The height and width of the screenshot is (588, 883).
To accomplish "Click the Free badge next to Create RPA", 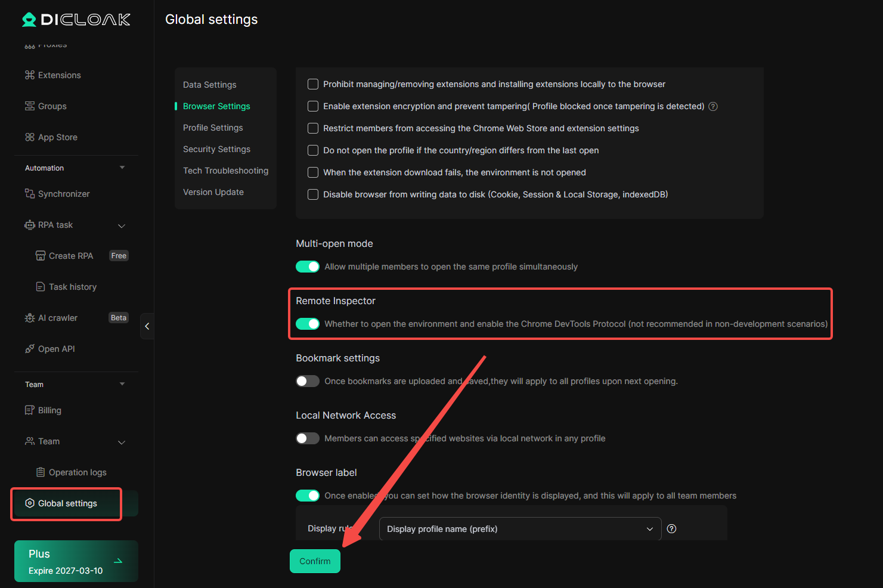I will (119, 256).
